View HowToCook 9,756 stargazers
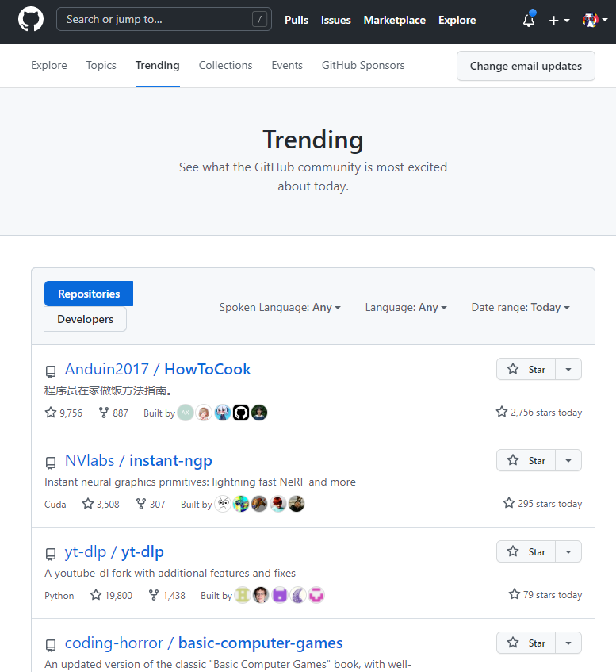The height and width of the screenshot is (672, 616). pyautogui.click(x=63, y=413)
